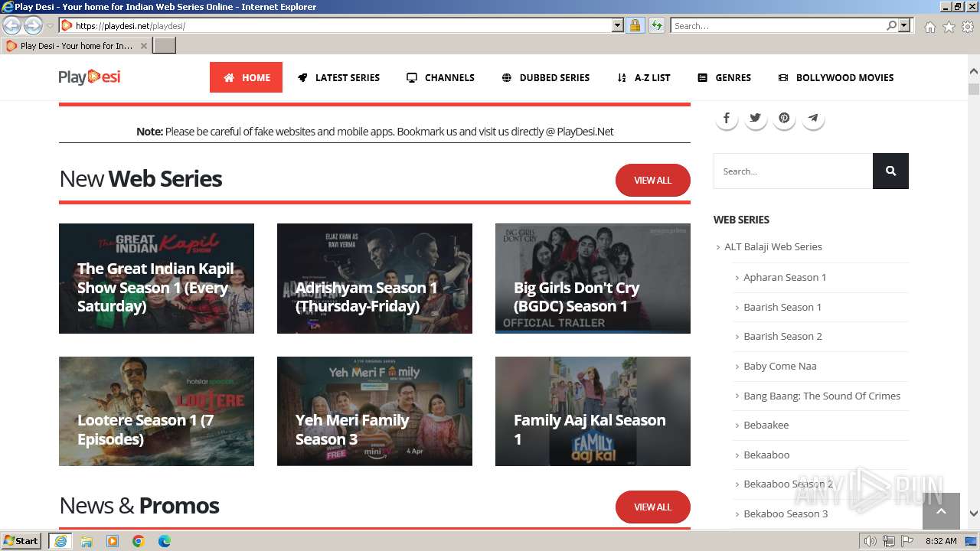Click VIEW ALL for New Web Series
980x551 pixels.
[653, 180]
